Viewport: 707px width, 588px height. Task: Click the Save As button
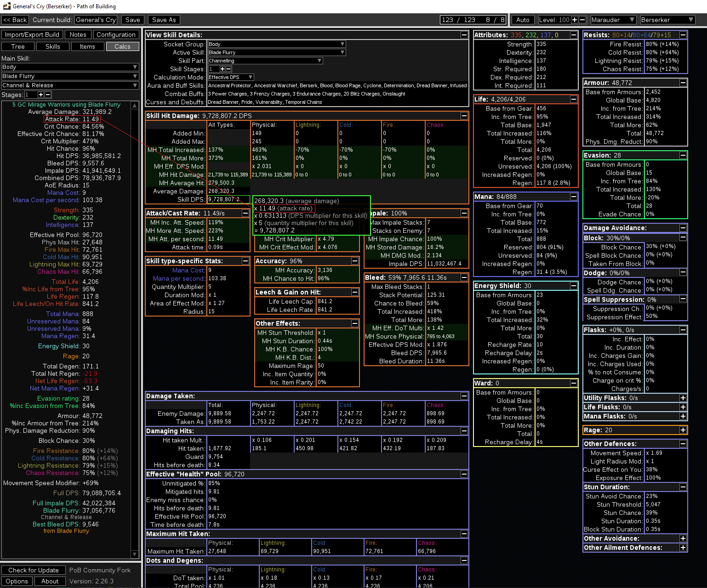coord(164,20)
